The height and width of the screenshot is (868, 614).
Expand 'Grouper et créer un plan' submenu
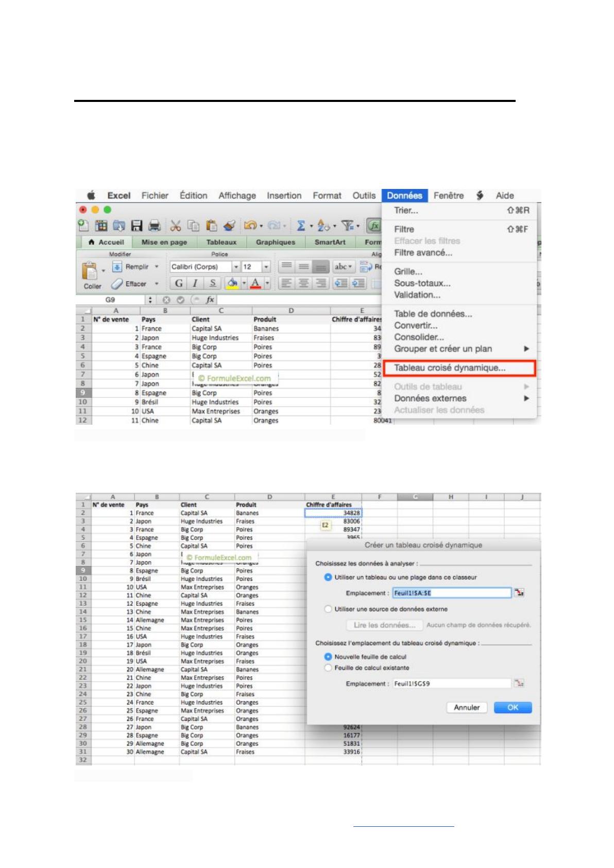coord(526,349)
